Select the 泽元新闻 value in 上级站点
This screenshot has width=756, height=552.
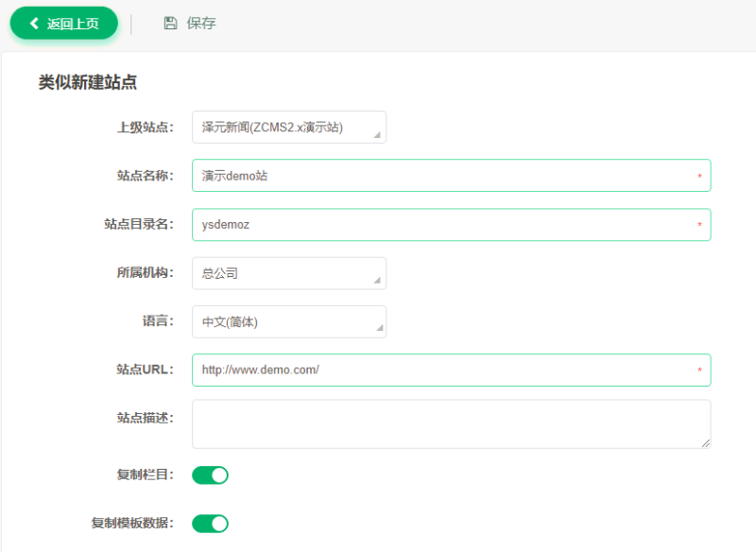(x=265, y=127)
